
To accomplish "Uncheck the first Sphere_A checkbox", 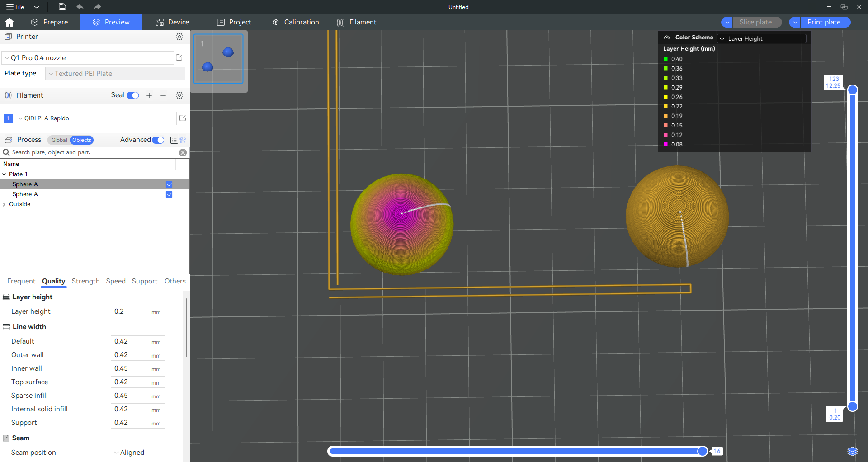I will (169, 184).
